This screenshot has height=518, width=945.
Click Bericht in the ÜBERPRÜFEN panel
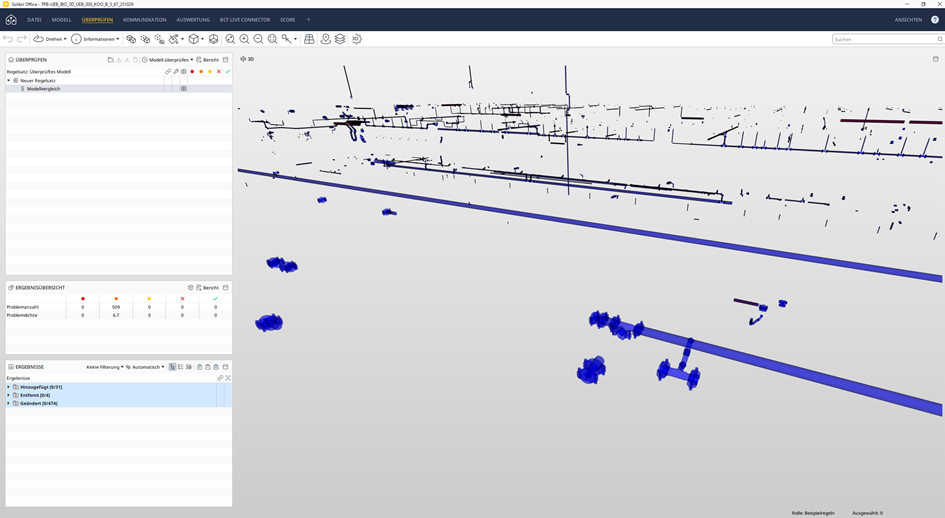[x=208, y=60]
